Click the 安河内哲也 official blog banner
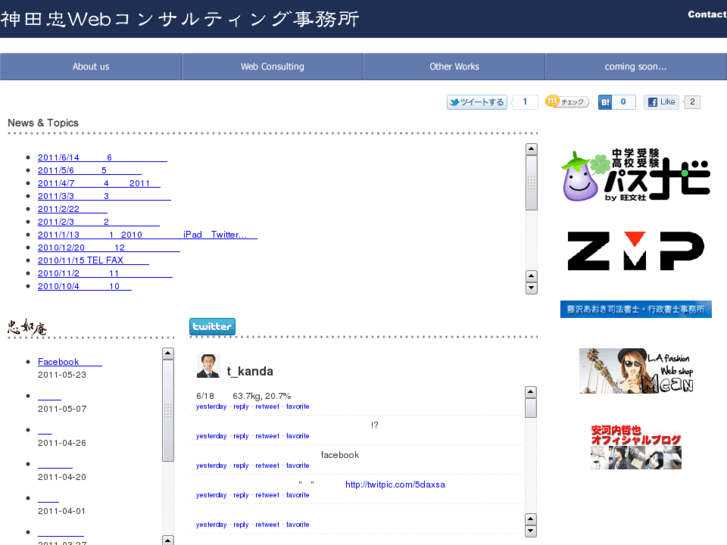The width and height of the screenshot is (727, 545). pyautogui.click(x=636, y=447)
